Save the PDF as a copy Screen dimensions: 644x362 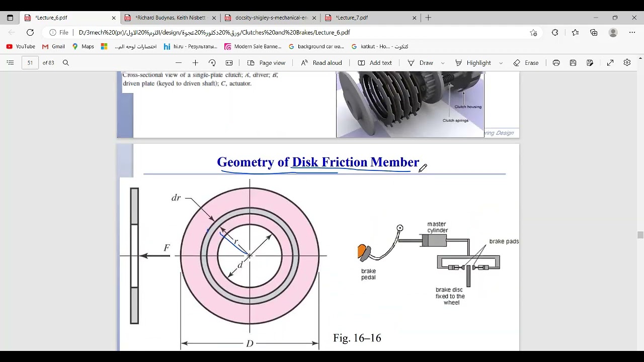[590, 63]
